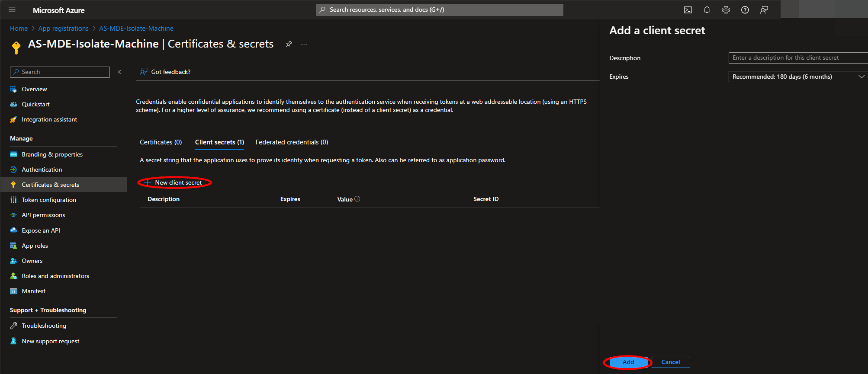Focus the global search resources field
868x374 pixels.
click(x=440, y=10)
